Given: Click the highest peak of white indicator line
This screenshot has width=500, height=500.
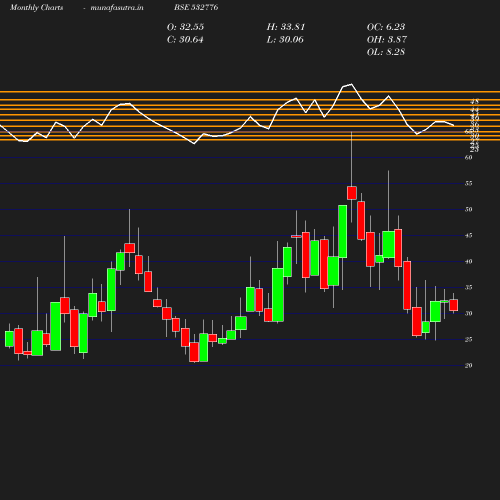Looking at the screenshot, I should tap(351, 84).
